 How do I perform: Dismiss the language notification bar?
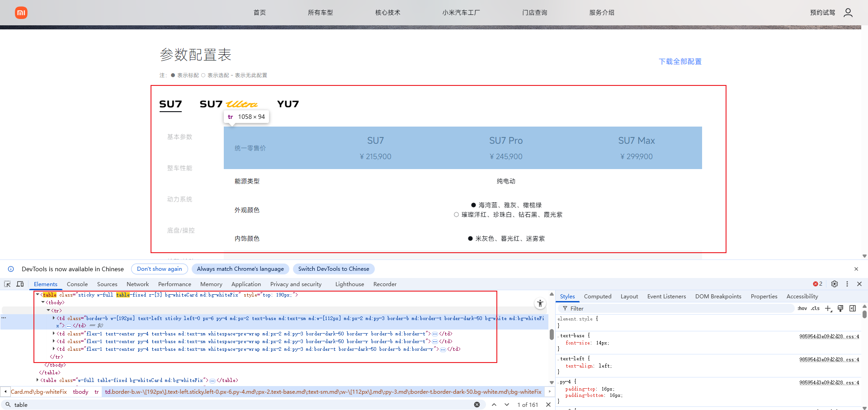tap(856, 269)
